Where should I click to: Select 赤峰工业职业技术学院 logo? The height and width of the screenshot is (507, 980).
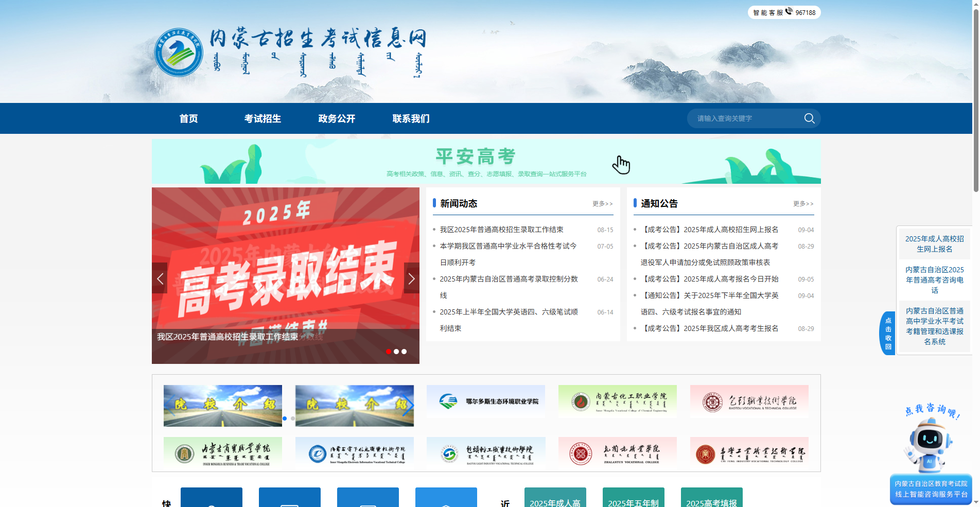(x=749, y=452)
